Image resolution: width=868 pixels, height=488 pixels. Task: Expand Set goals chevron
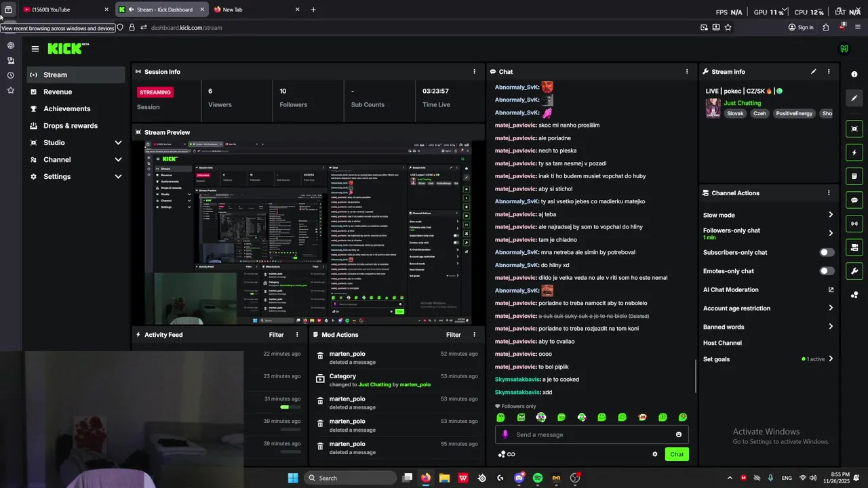[830, 359]
